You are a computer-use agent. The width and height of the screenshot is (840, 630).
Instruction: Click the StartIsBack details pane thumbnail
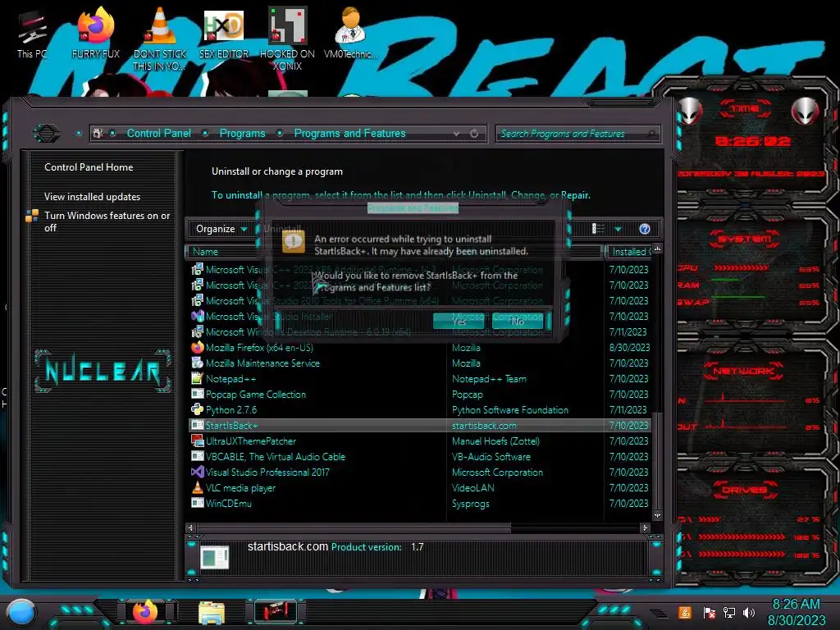click(214, 557)
